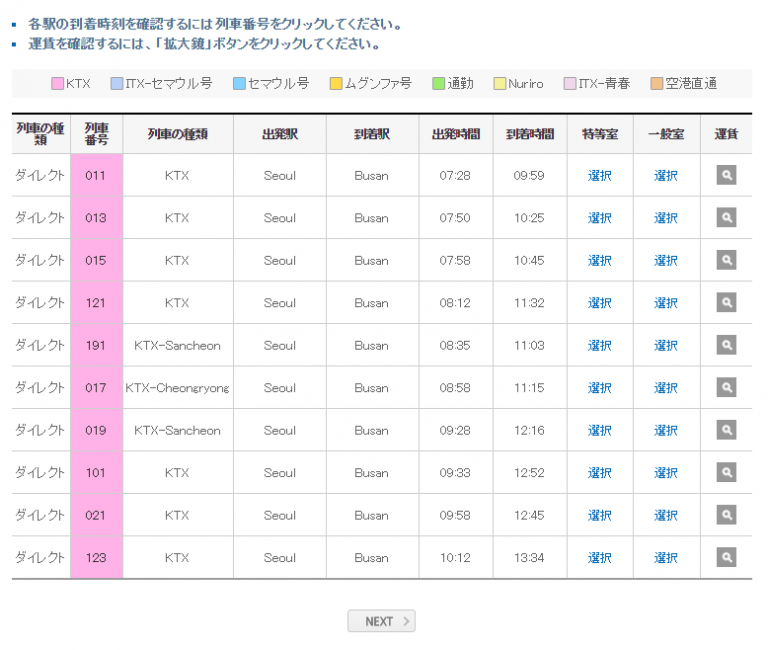The image size is (768, 650).
Task: Choose 特等室 seat for train 017
Action: click(600, 388)
